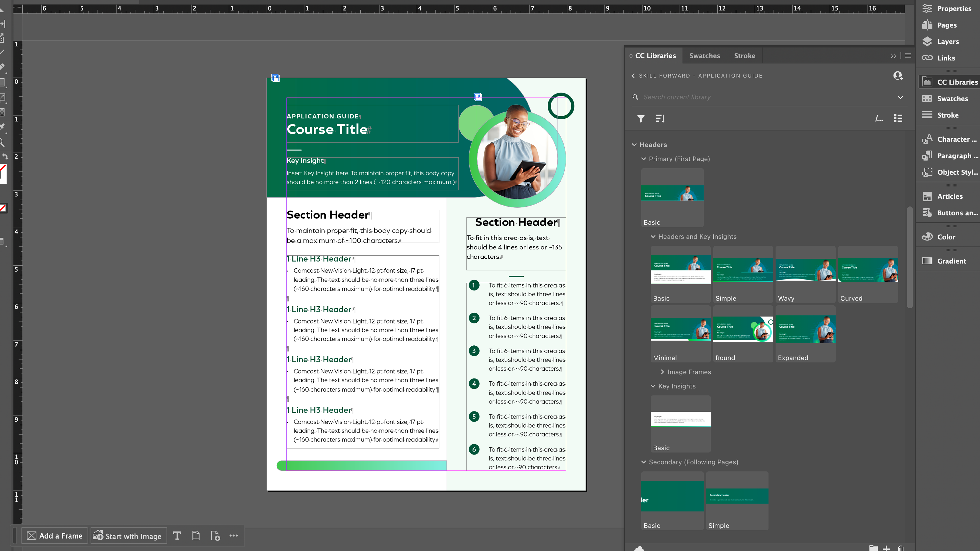980x551 pixels.
Task: Toggle list view of library items
Action: (898, 118)
